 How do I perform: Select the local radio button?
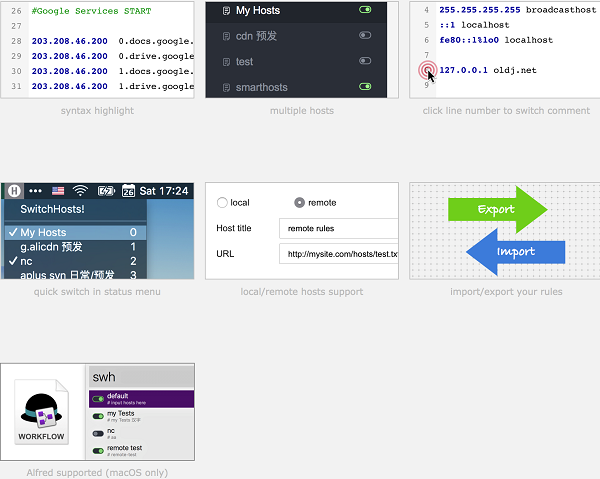pos(222,202)
